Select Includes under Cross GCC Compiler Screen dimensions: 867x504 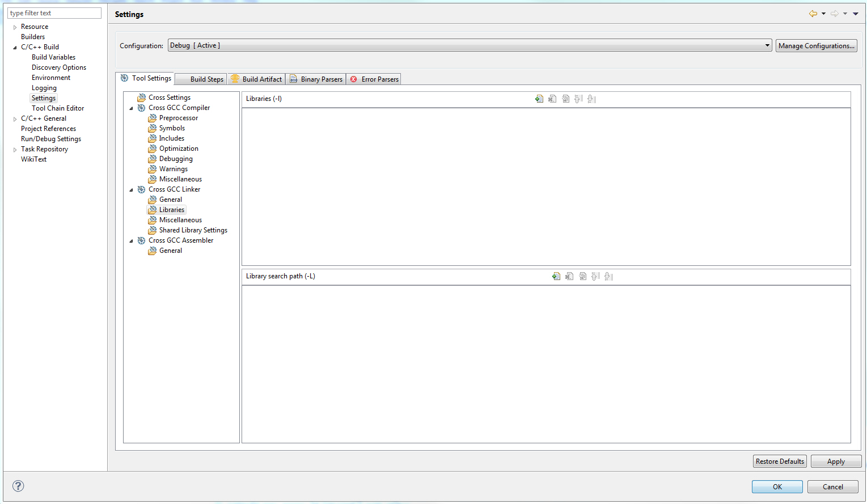(172, 138)
